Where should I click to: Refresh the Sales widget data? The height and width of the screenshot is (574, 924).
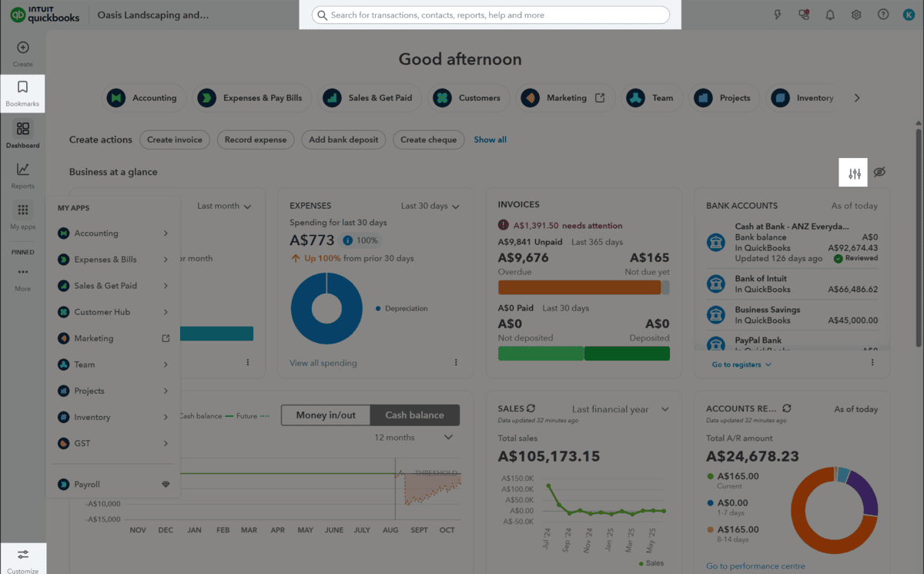[531, 408]
